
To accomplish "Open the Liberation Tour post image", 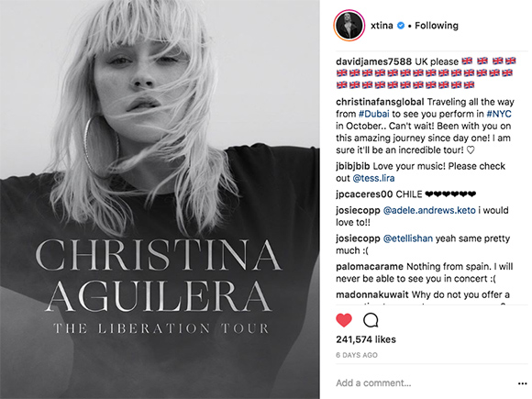I will (x=160, y=200).
